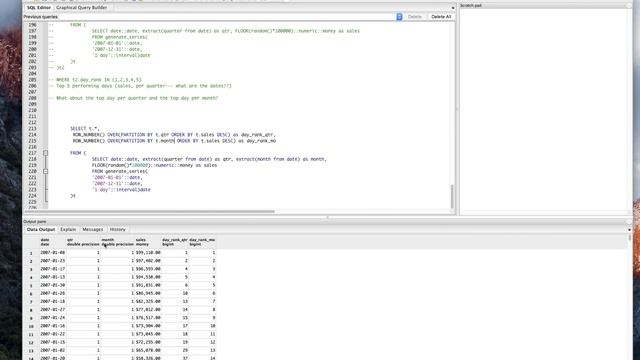Select row header number 5

tap(31, 286)
